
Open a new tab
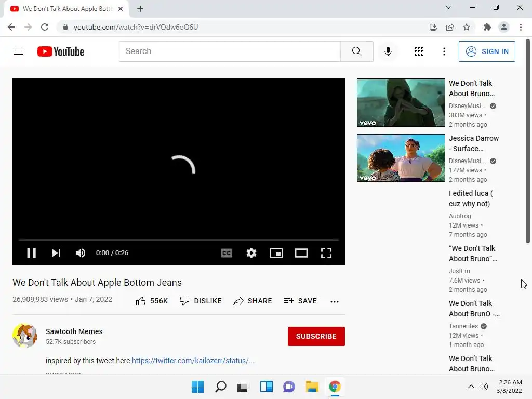(x=140, y=9)
